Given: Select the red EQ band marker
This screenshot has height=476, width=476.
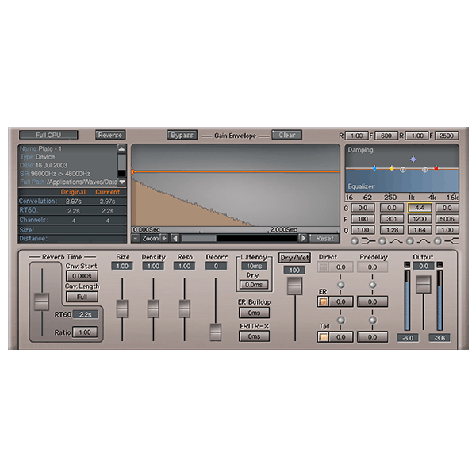Looking at the screenshot, I should coord(436,168).
